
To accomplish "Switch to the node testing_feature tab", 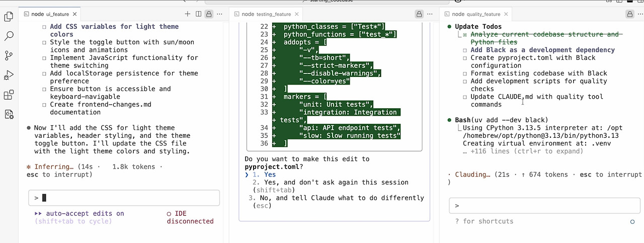I will (266, 14).
